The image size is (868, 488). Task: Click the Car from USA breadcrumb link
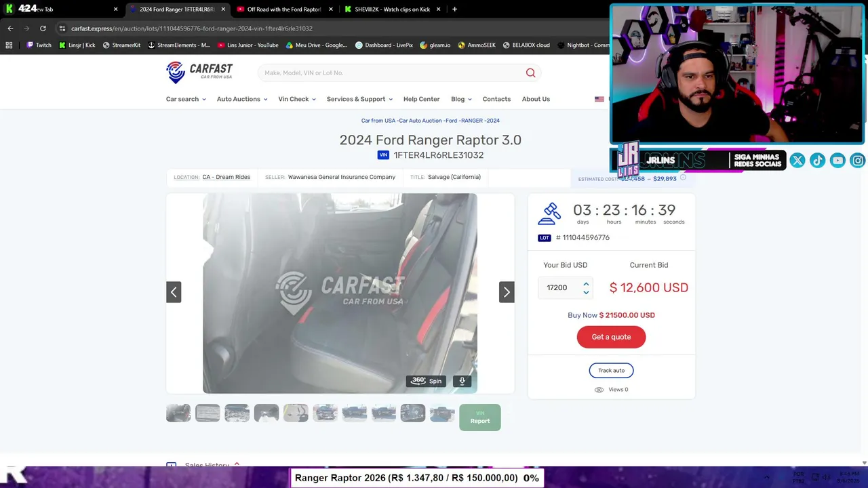[378, 121]
